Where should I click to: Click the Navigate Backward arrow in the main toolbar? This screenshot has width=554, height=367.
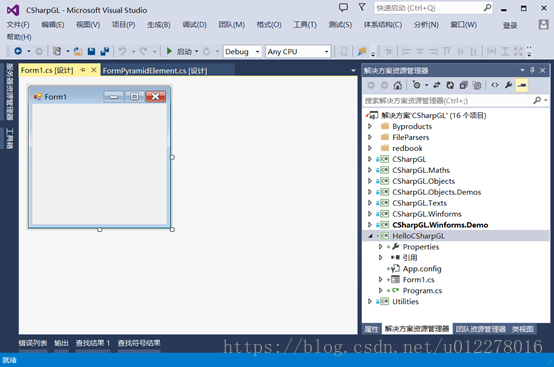(18, 51)
